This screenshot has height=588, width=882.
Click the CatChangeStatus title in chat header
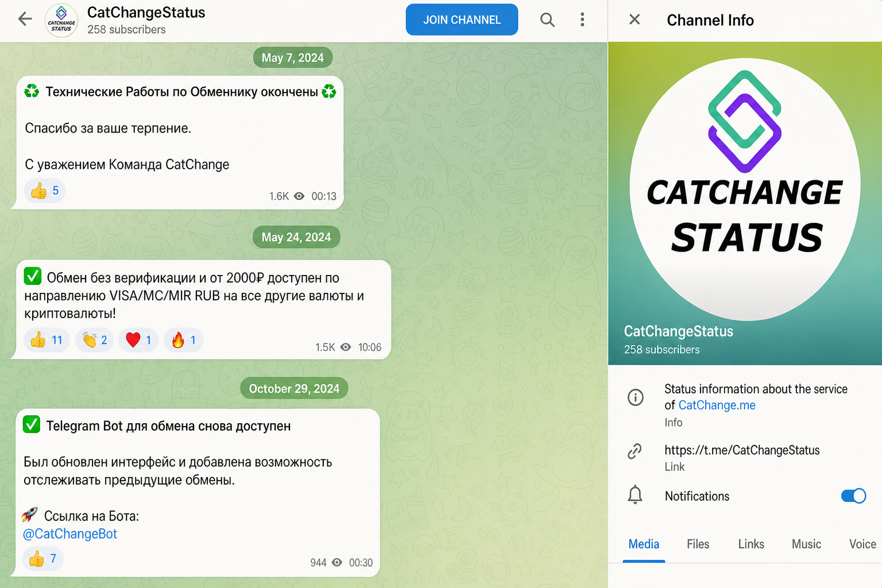click(x=146, y=13)
